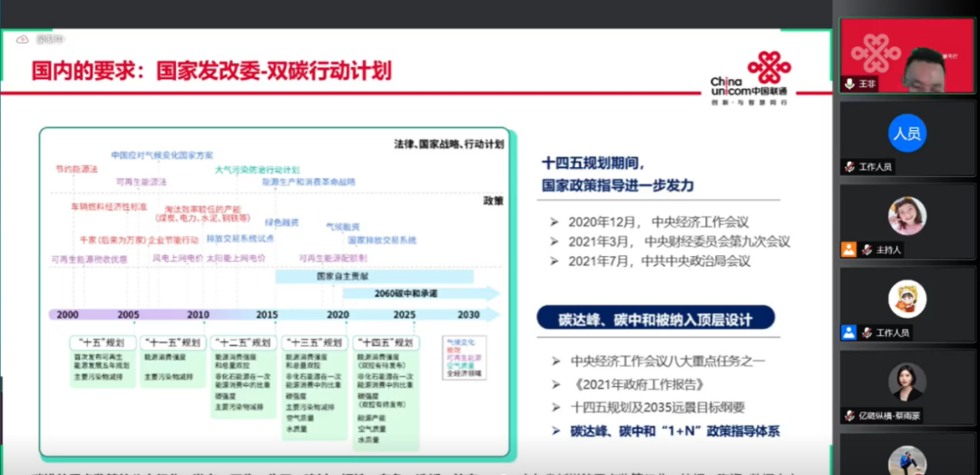Viewport: 980px width, 475px height.
Task: Click the blue 人员 avatar circle
Action: [x=906, y=133]
